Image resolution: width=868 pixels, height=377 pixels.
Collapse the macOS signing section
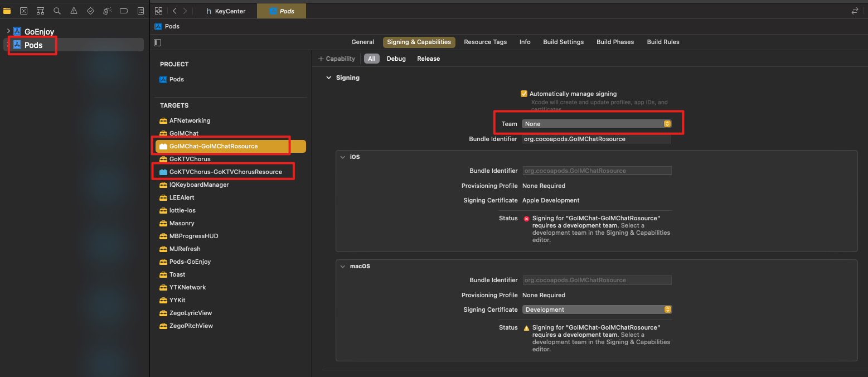(343, 267)
